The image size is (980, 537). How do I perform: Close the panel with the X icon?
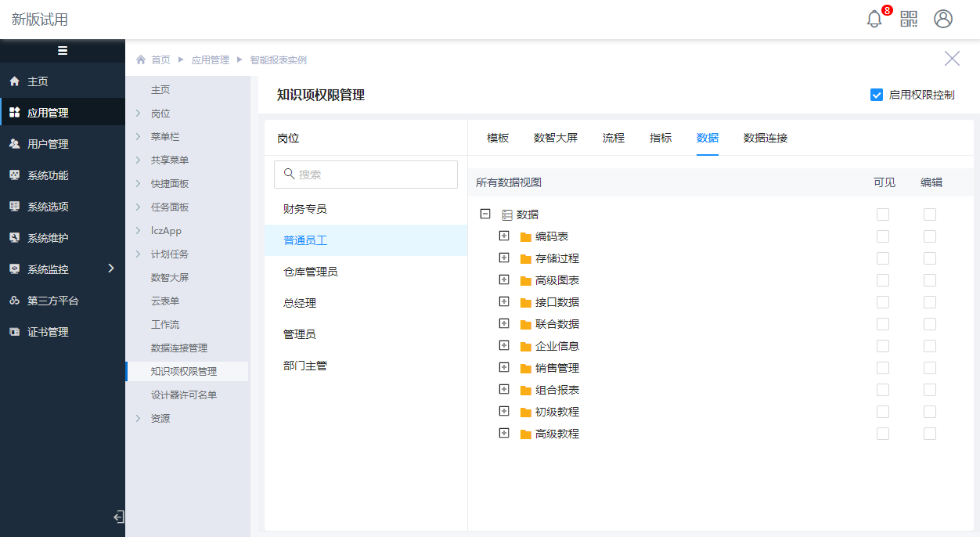coord(952,59)
